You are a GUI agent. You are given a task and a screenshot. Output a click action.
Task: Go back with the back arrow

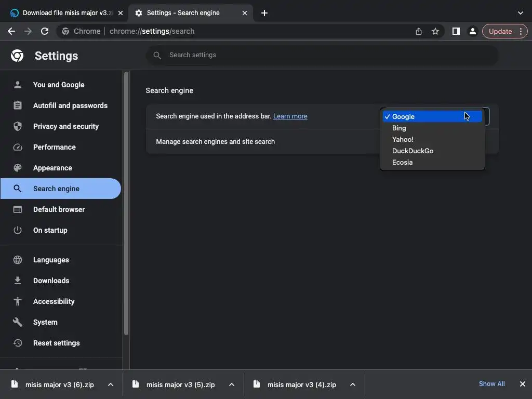11,31
